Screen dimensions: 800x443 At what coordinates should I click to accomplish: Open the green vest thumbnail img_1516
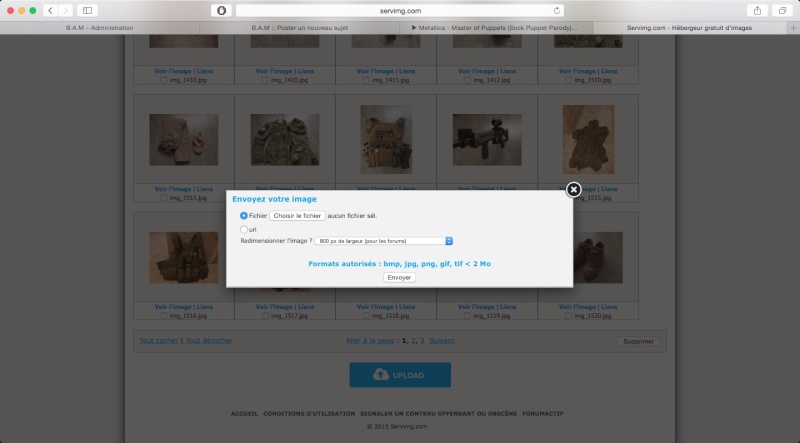pos(184,258)
